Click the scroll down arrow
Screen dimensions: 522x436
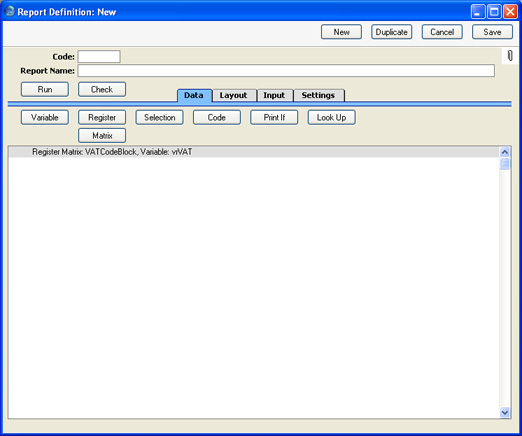pos(505,413)
